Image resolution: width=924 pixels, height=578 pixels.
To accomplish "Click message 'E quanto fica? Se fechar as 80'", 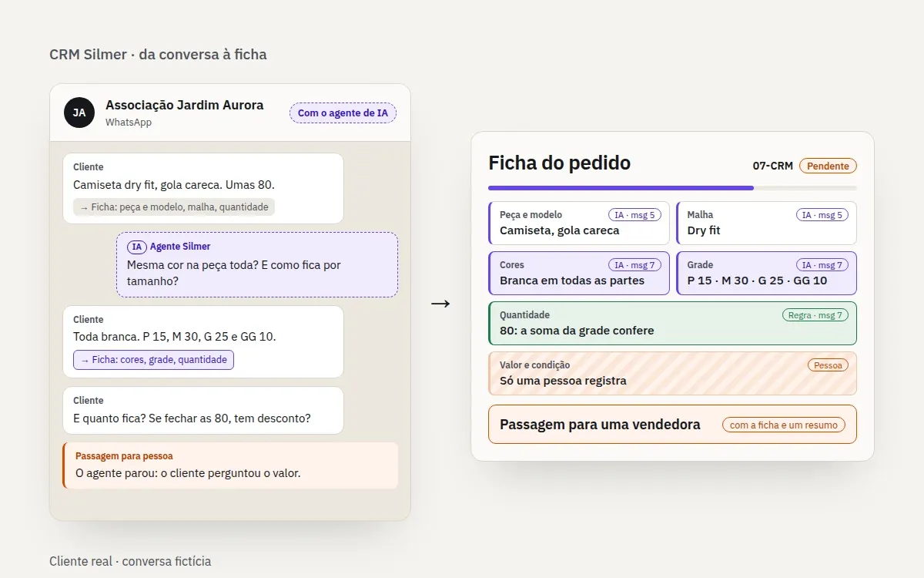I will pos(192,418).
